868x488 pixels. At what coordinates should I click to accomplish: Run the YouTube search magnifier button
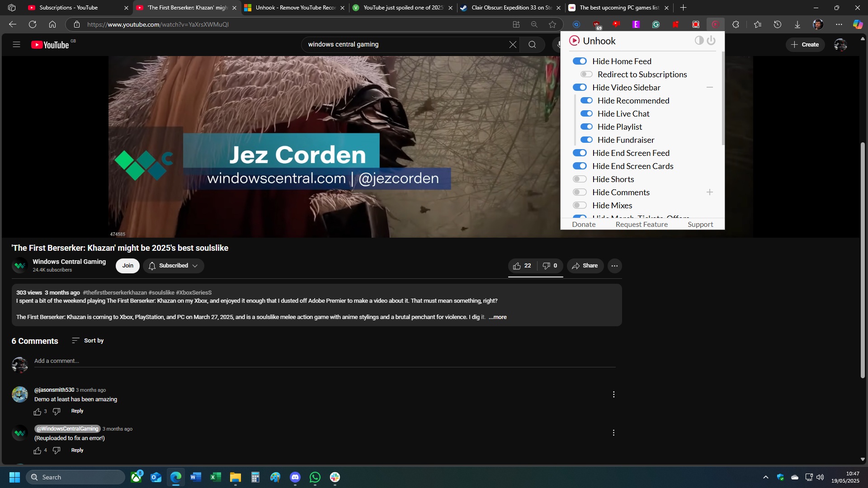(532, 44)
